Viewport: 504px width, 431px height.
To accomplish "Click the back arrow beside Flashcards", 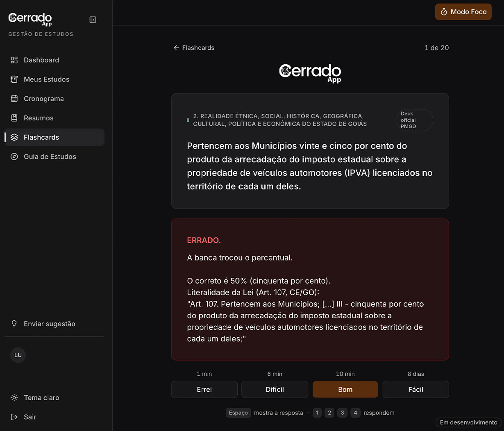I will click(x=176, y=48).
